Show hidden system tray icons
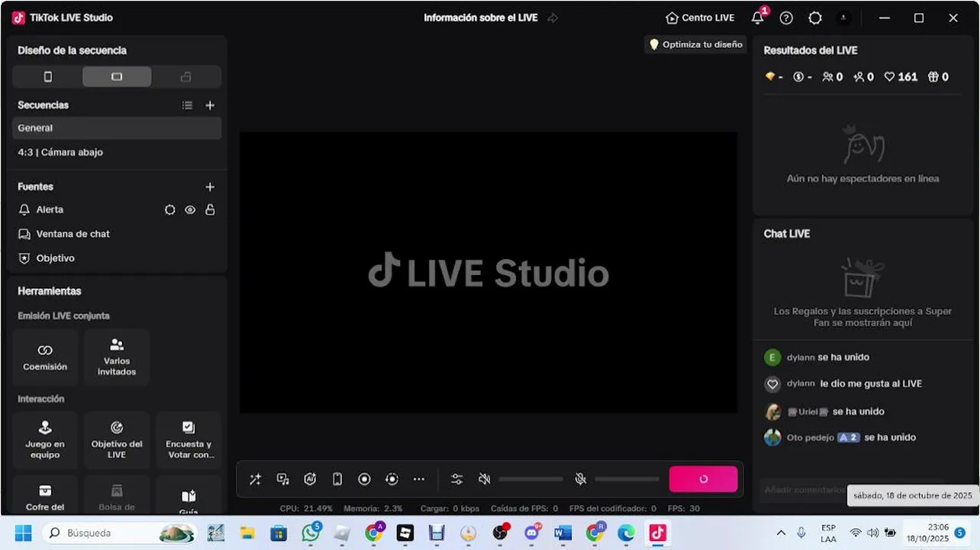The width and height of the screenshot is (980, 550). [x=781, y=532]
